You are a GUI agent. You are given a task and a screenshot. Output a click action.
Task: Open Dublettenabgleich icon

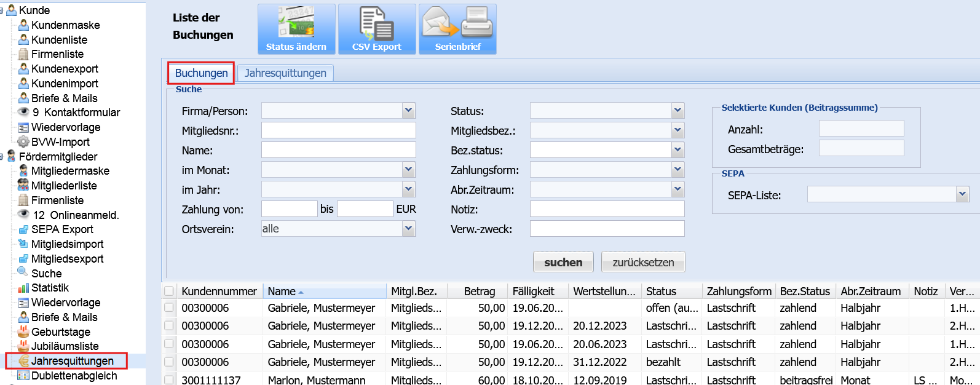[23, 375]
